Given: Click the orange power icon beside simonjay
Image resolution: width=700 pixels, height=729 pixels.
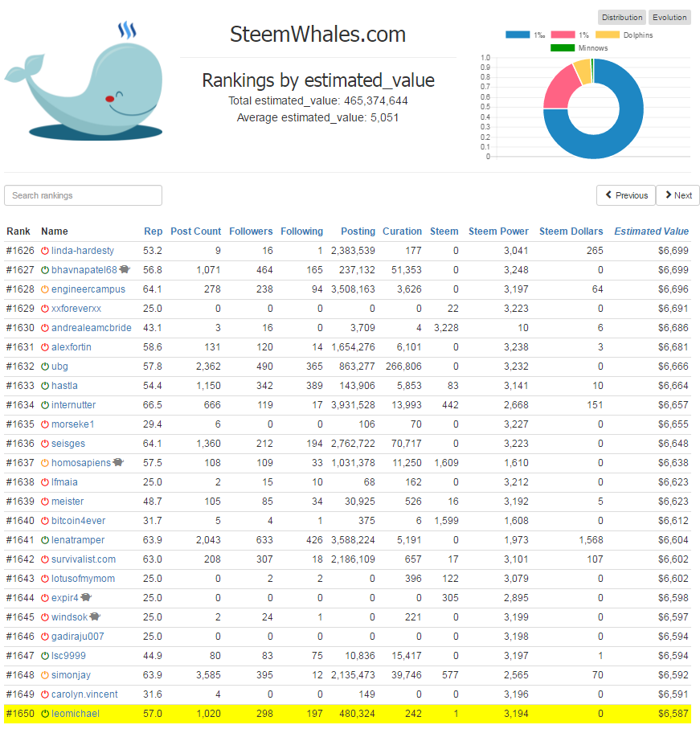Looking at the screenshot, I should [45, 675].
